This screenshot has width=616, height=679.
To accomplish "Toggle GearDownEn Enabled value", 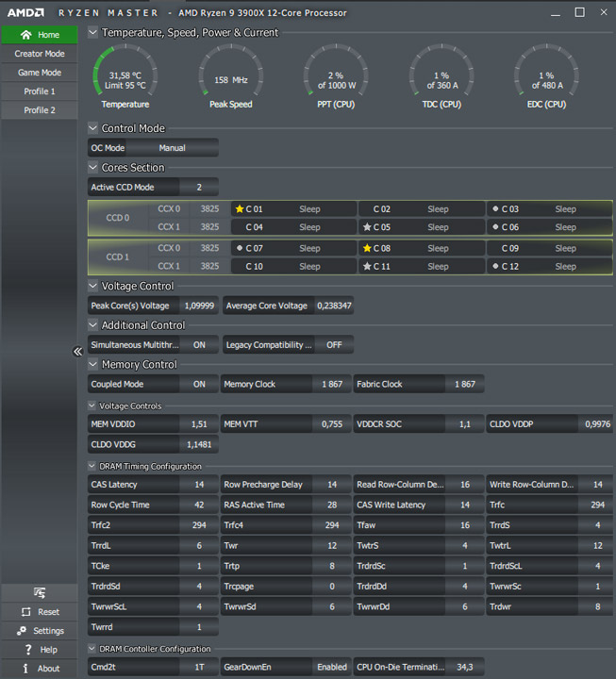I will (x=332, y=667).
